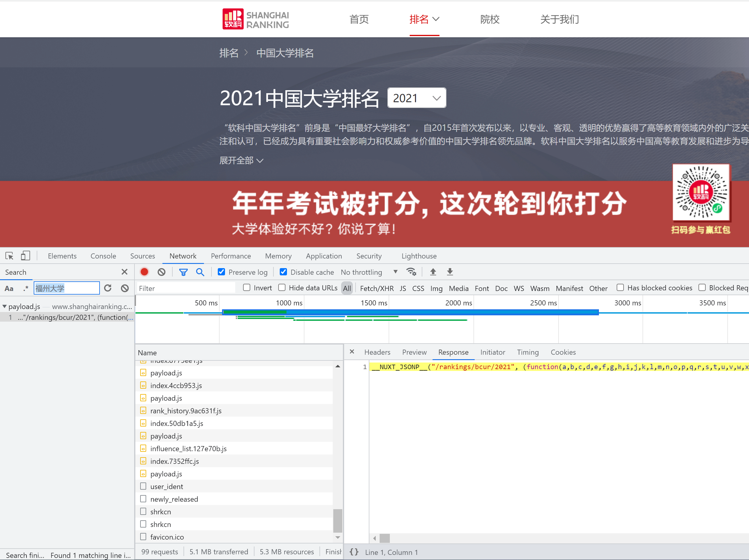The width and height of the screenshot is (749, 560).
Task: Expand full description via 展开全部
Action: point(241,161)
